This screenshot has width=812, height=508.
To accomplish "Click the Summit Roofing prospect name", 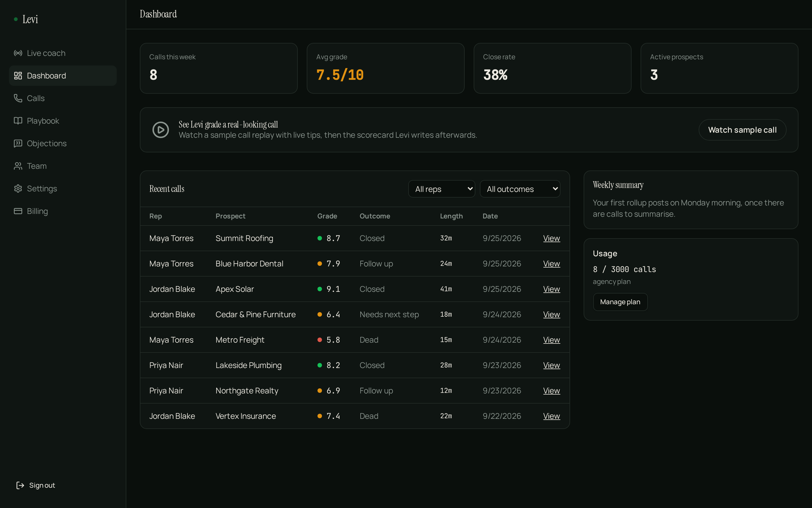I will 244,238.
